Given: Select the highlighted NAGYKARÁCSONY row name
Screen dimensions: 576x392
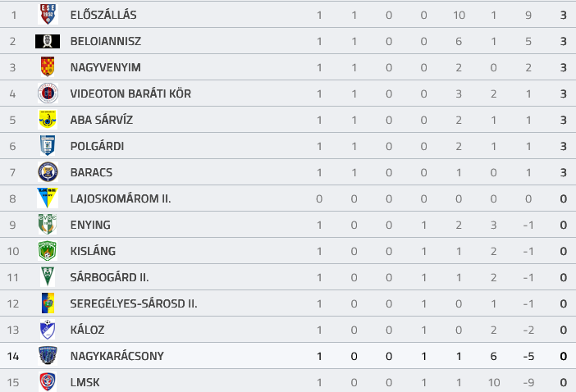Looking at the screenshot, I should (x=117, y=356).
